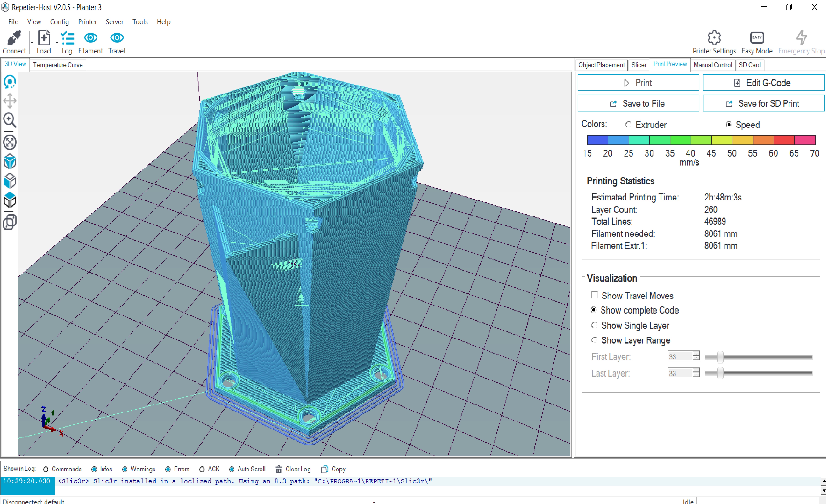The image size is (826, 504).
Task: Enable Show Travel Moves checkbox
Action: tap(594, 295)
